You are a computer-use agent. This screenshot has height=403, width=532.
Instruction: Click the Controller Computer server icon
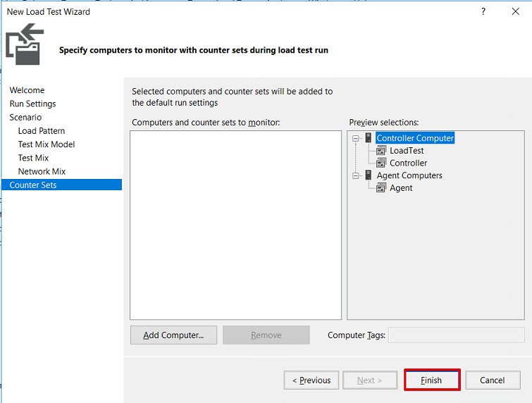pos(369,138)
